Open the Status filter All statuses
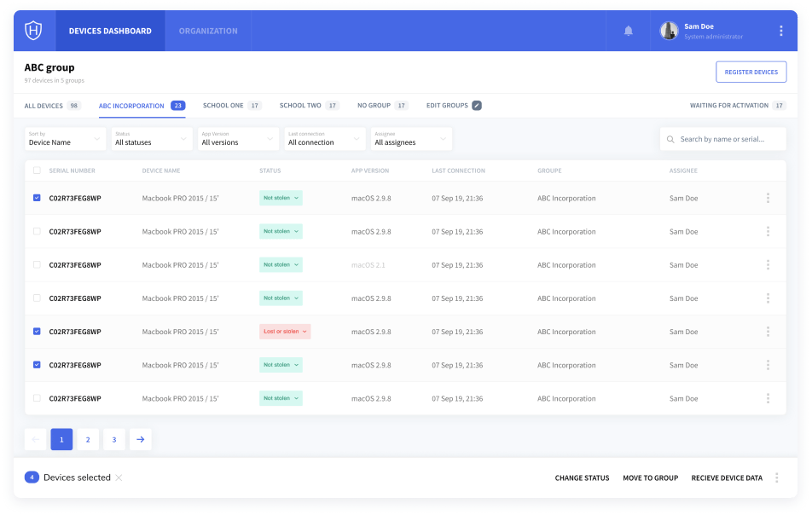The height and width of the screenshot is (515, 812). click(x=152, y=139)
